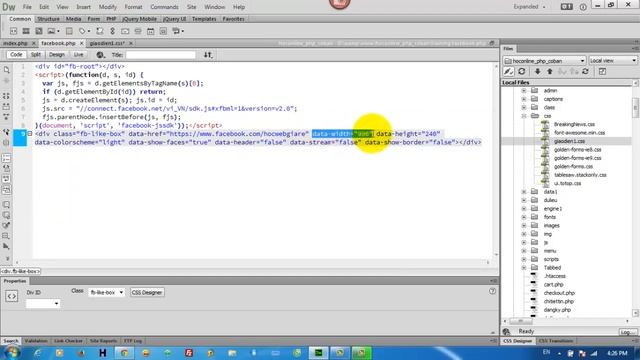Expand the admin folder

[524, 91]
